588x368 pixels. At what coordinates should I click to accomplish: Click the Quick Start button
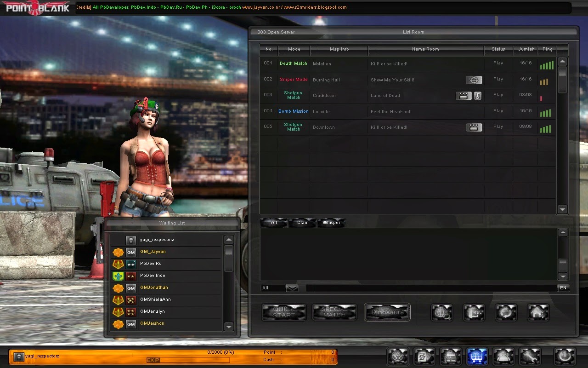pyautogui.click(x=284, y=312)
